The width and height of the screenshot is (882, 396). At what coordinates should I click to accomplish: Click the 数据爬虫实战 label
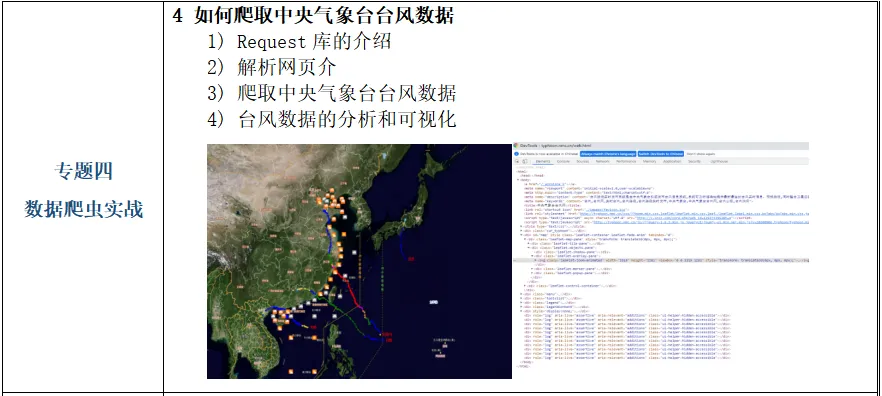coord(83,209)
